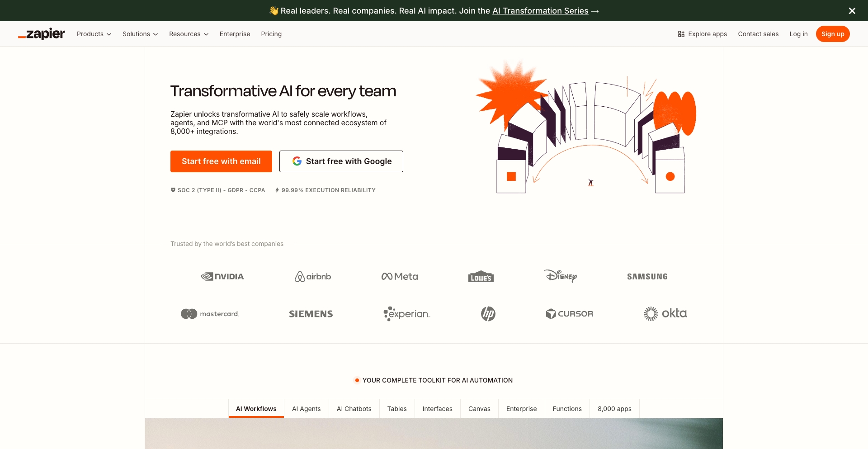Select the Okta logo
The image size is (868, 449).
pos(665,313)
